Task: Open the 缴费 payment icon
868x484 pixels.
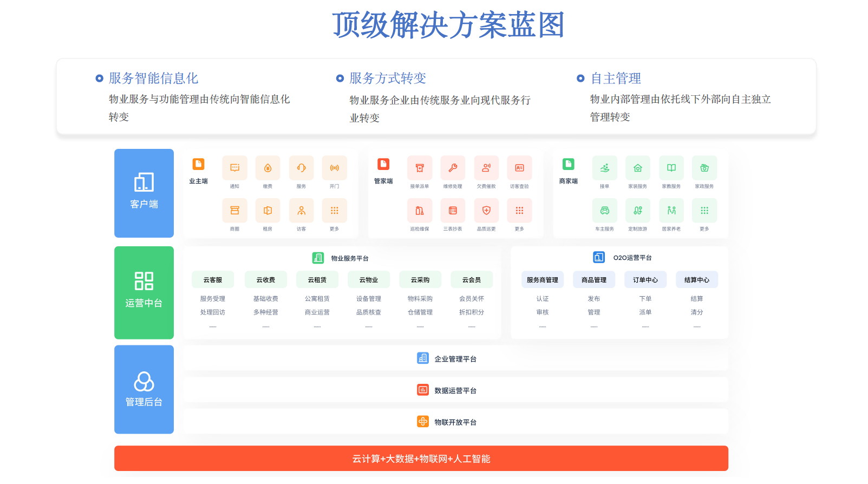Action: [x=267, y=168]
